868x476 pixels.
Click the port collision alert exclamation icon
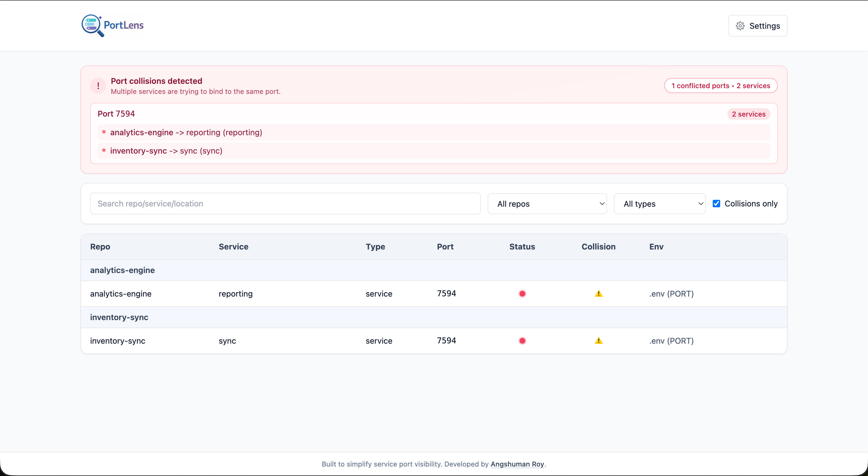point(98,85)
